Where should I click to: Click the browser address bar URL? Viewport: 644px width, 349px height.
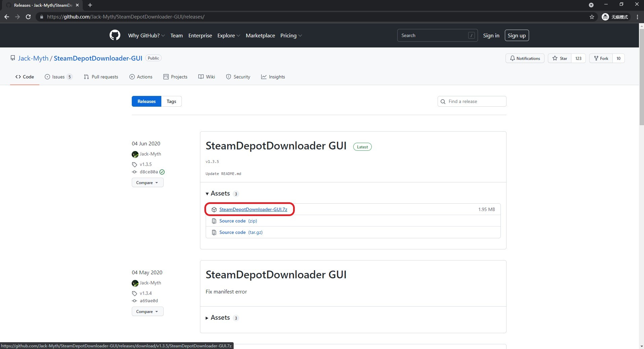pyautogui.click(x=126, y=17)
